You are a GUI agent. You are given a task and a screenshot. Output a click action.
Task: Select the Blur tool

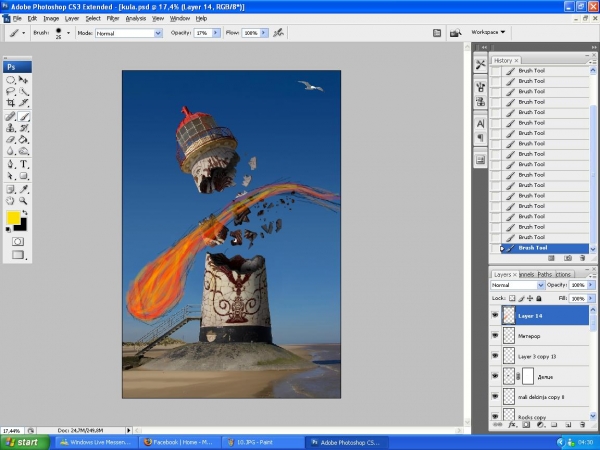pyautogui.click(x=10, y=151)
